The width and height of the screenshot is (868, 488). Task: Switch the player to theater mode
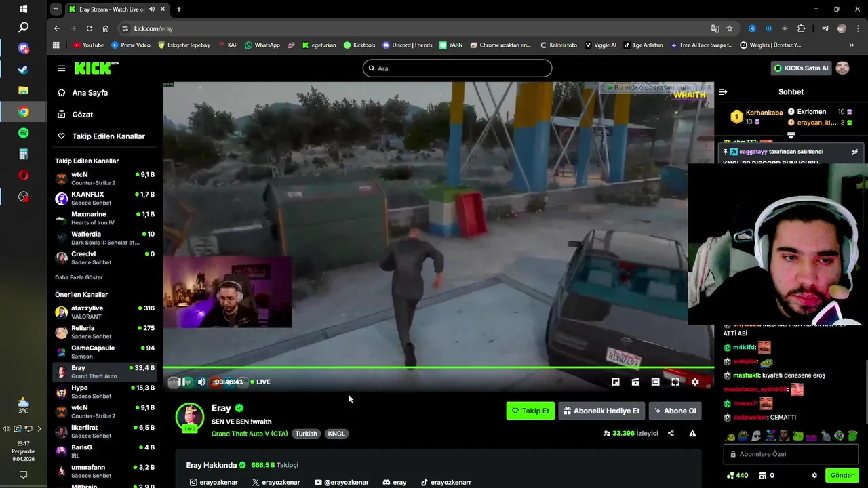pos(655,382)
